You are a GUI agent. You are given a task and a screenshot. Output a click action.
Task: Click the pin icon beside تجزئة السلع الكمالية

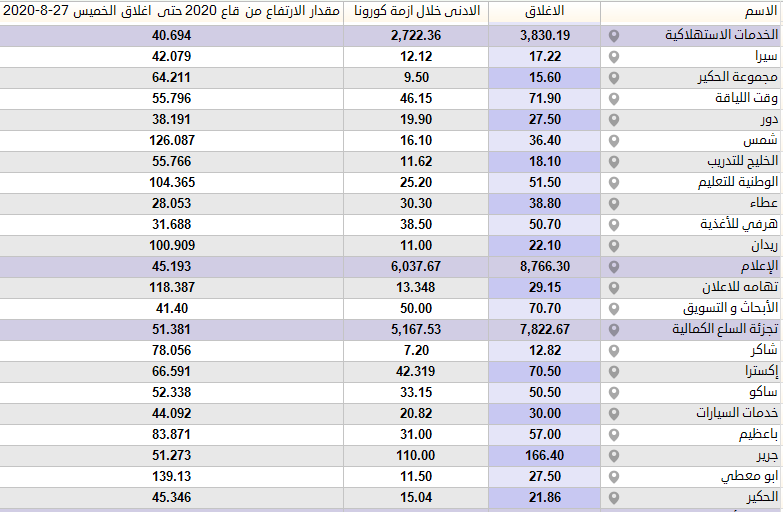[x=614, y=330]
